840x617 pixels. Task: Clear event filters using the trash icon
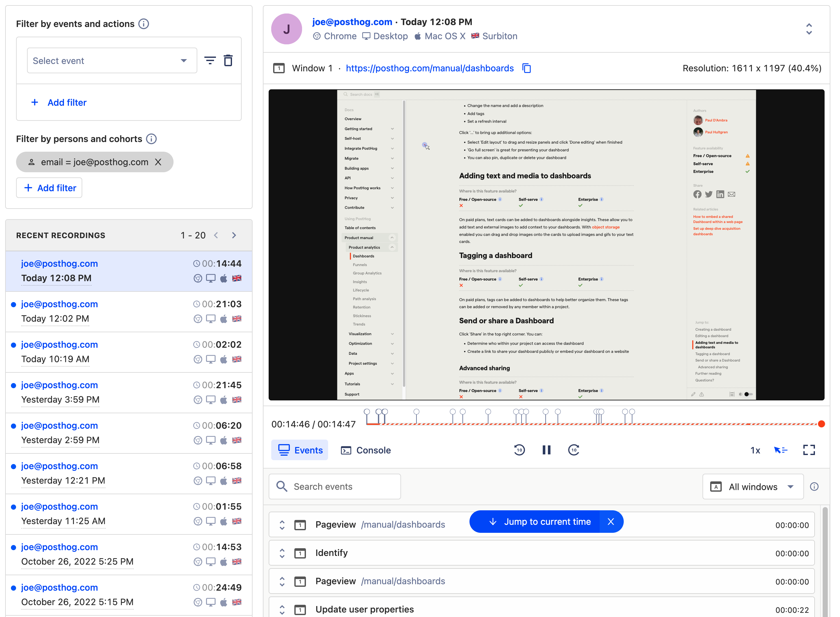pos(228,60)
